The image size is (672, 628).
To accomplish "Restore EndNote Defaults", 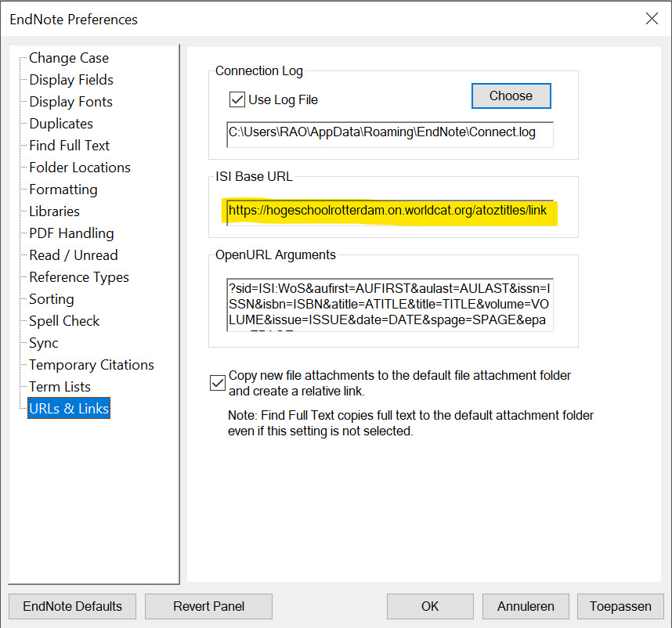I will tap(72, 606).
